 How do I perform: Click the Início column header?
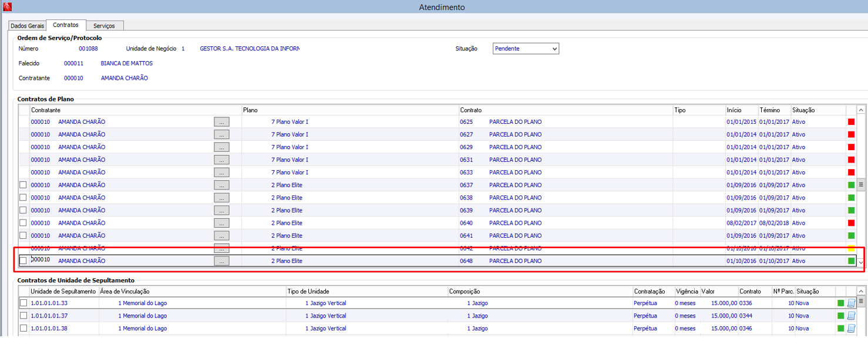742,110
